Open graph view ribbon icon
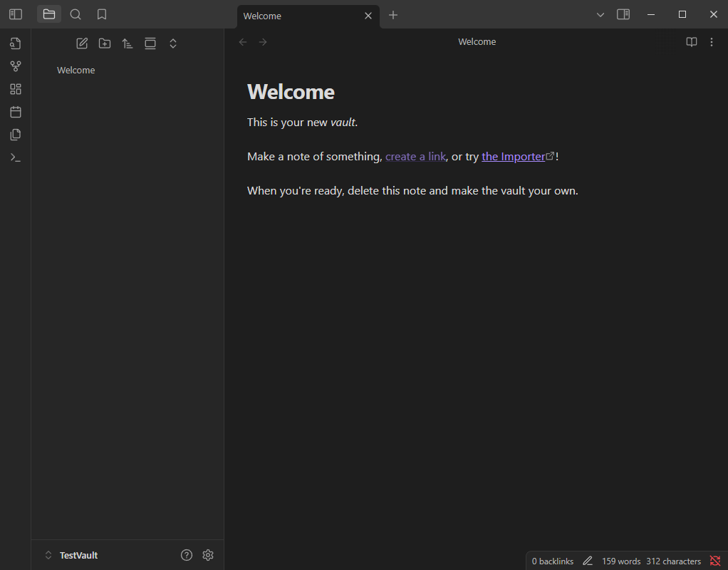The width and height of the screenshot is (728, 570). [x=16, y=66]
